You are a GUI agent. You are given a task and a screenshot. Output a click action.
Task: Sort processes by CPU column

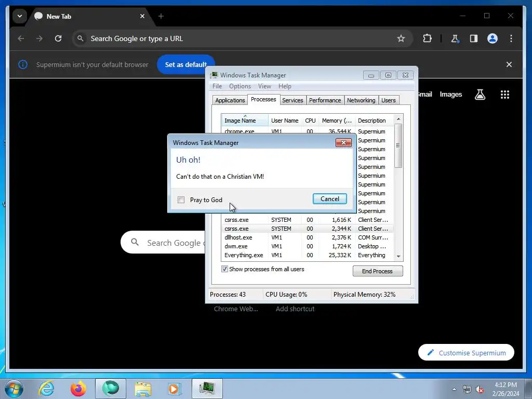pos(310,121)
